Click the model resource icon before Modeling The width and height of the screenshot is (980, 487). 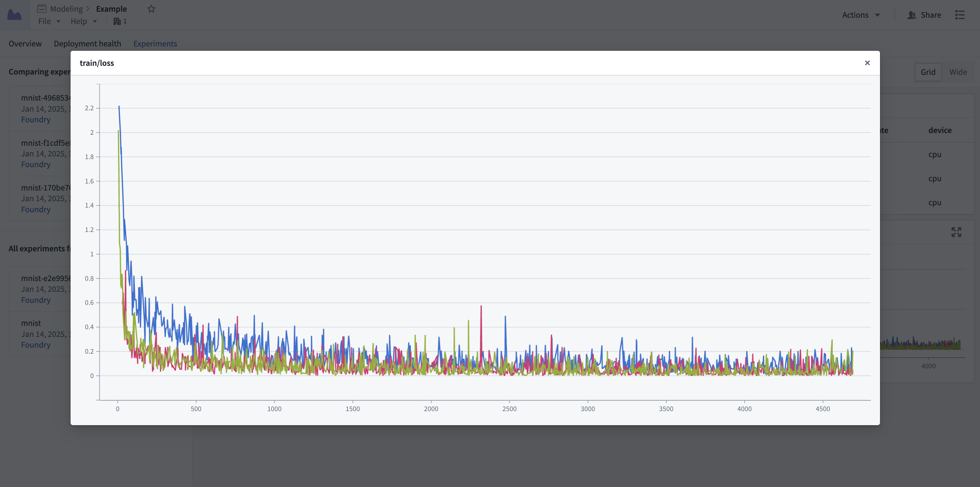tap(42, 9)
